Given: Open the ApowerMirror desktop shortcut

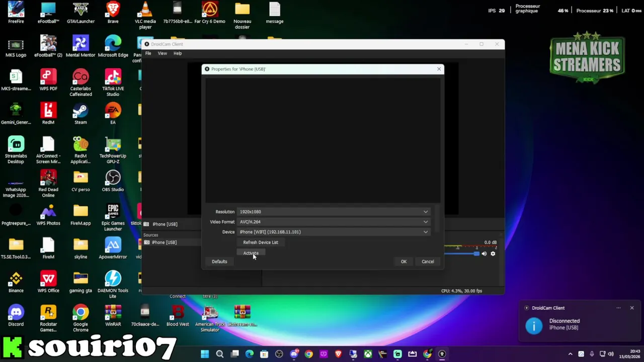Looking at the screenshot, I should [113, 248].
